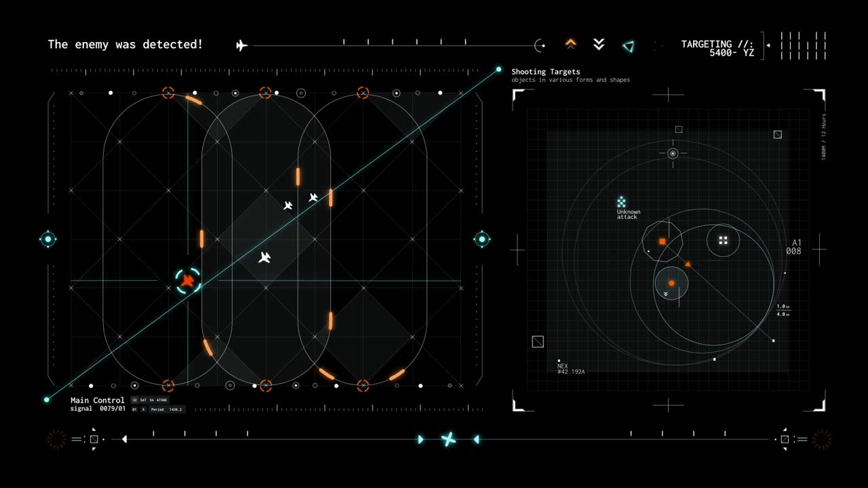The width and height of the screenshot is (868, 488).
Task: Click the 'A' tag in signal row
Action: click(x=143, y=409)
